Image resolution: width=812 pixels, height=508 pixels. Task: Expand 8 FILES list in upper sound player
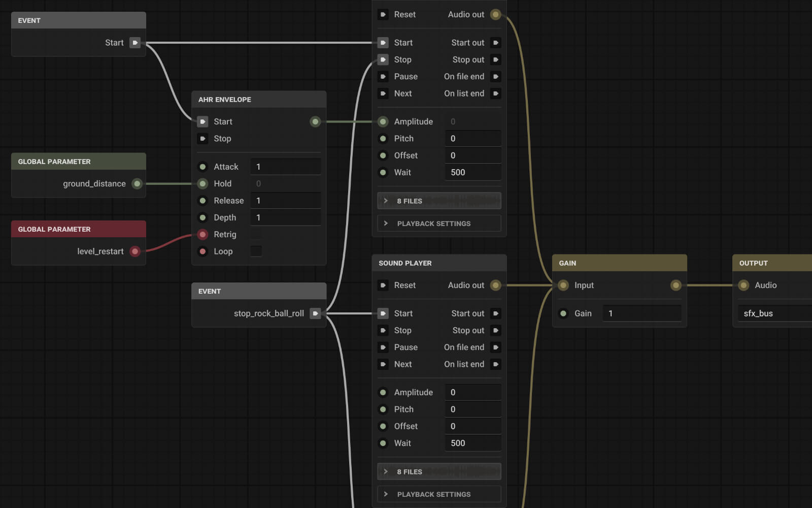coord(438,201)
